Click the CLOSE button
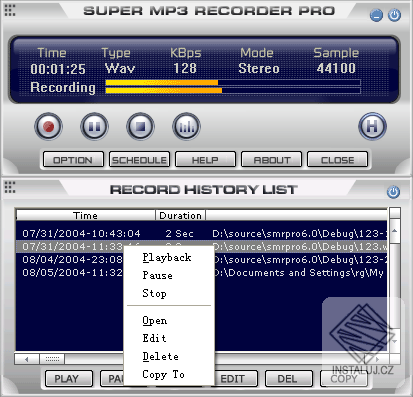This screenshot has width=413, height=397. click(x=337, y=160)
